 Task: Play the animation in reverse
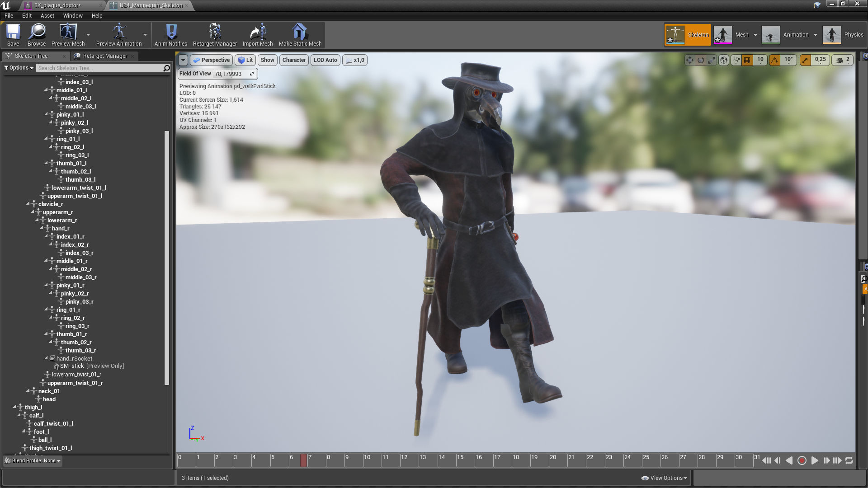789,460
